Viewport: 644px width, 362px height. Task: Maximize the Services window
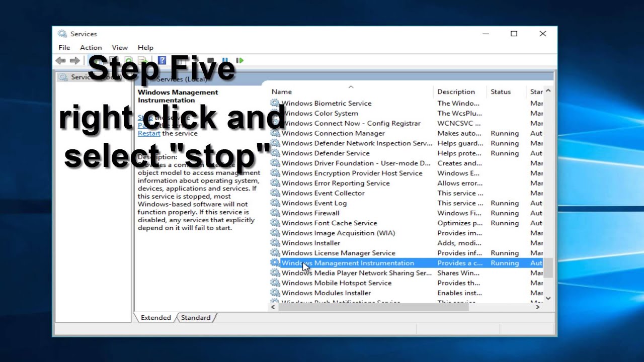(514, 34)
